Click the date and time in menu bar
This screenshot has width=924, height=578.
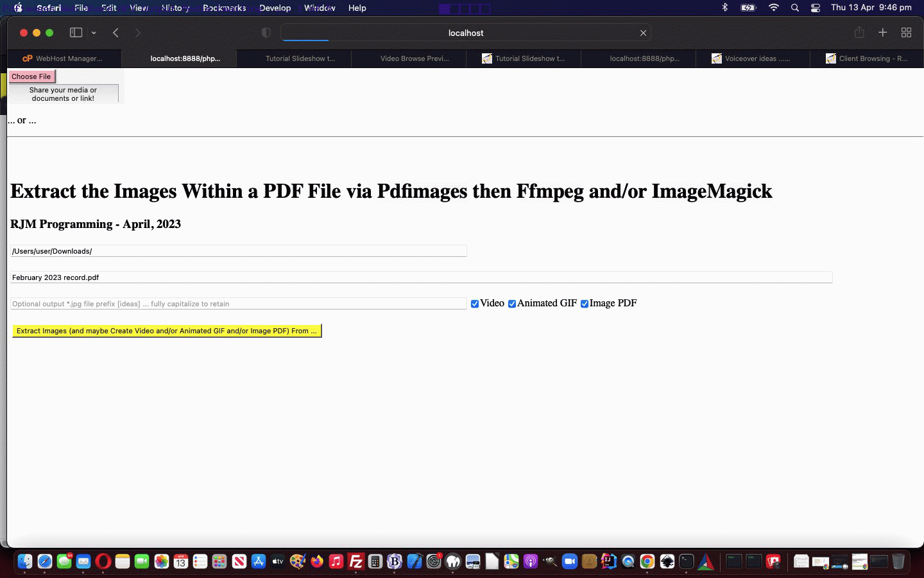pyautogui.click(x=871, y=8)
